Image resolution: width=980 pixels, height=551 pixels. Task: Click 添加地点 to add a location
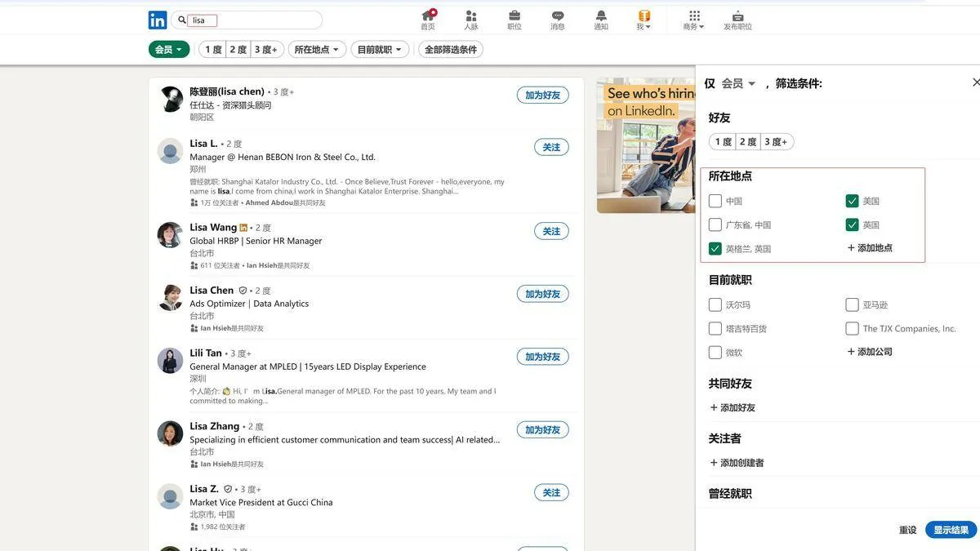870,248
